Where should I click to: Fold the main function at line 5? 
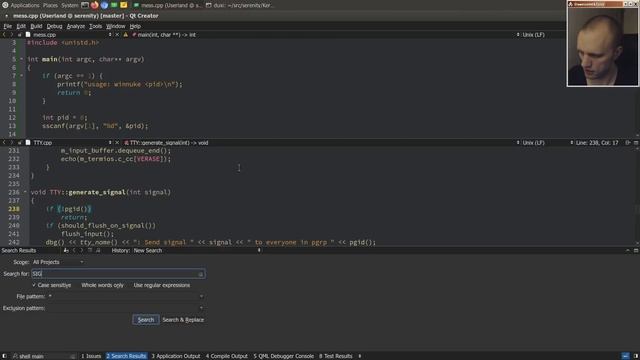click(22, 59)
